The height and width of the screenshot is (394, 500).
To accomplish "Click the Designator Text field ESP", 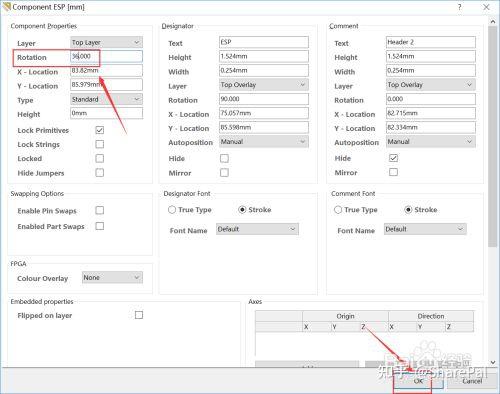I will click(x=264, y=42).
